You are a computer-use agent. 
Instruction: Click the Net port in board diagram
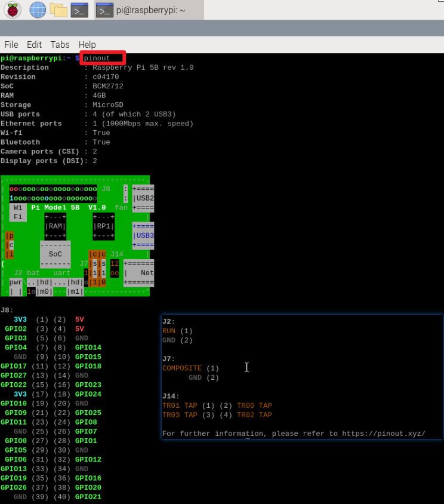click(x=139, y=273)
